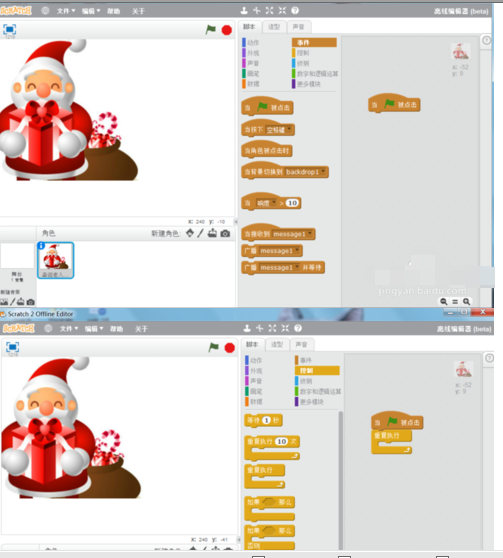Zoom out the top window script area
Viewport: 503px width, 558px height.
(444, 301)
